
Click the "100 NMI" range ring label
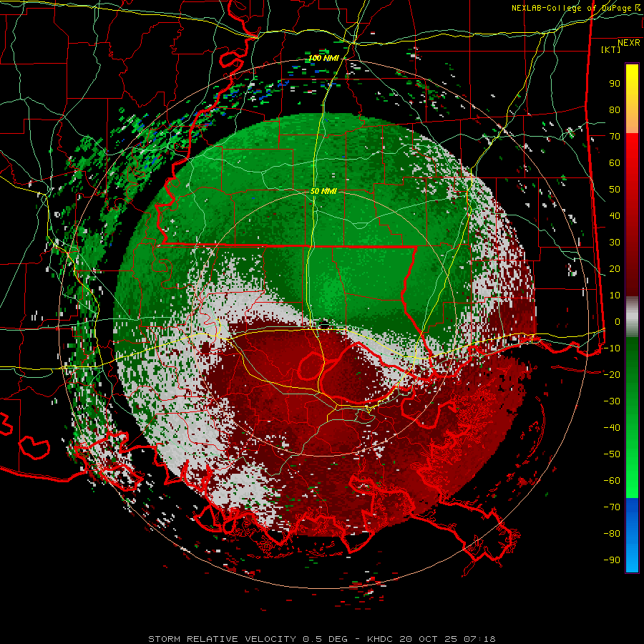[x=323, y=59]
